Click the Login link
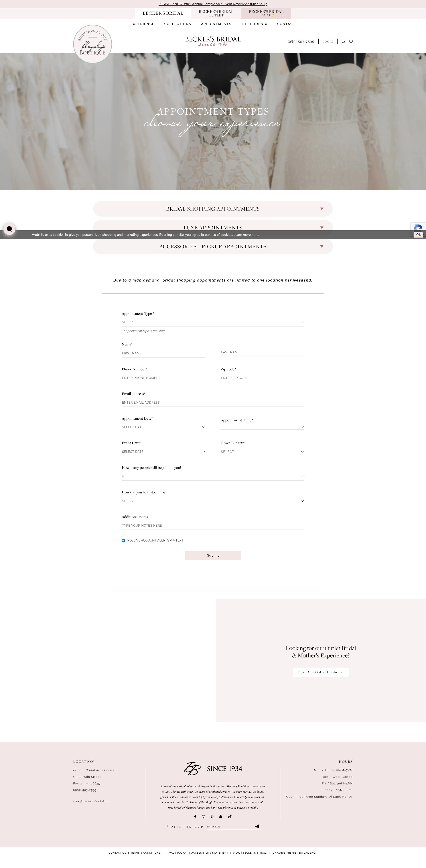Image resolution: width=426 pixels, height=868 pixels. pos(327,41)
